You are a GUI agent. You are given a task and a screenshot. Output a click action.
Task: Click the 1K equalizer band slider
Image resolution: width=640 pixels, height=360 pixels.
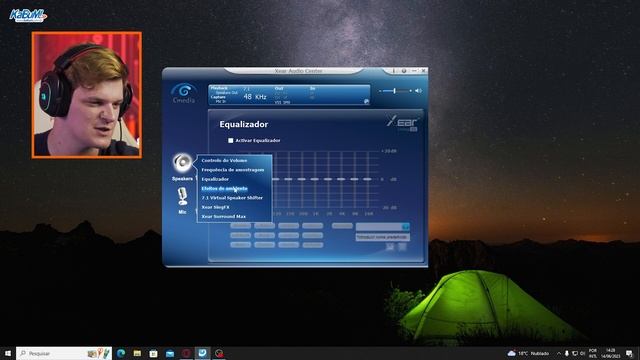coord(315,180)
